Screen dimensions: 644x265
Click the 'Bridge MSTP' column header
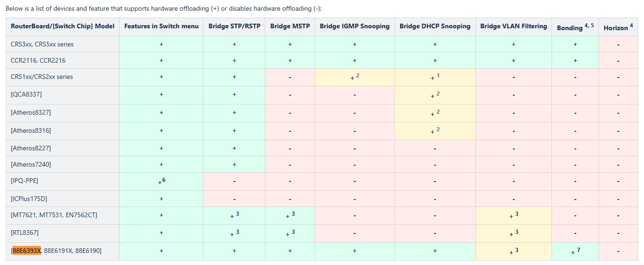click(x=290, y=26)
